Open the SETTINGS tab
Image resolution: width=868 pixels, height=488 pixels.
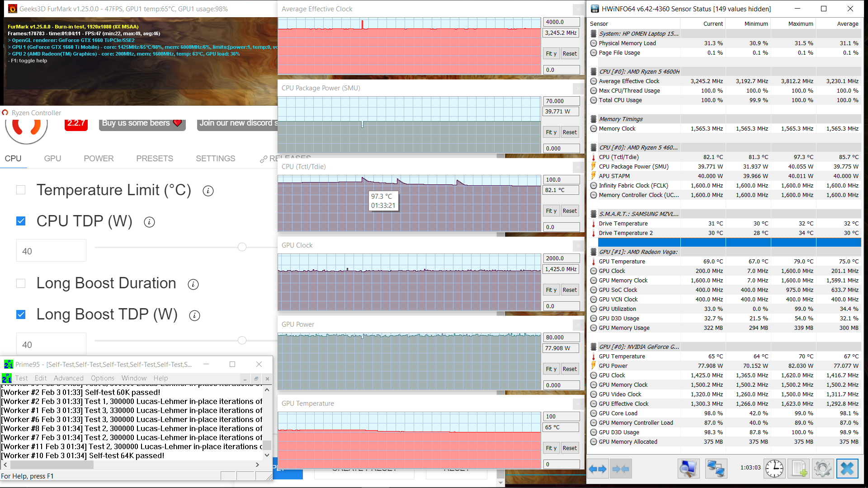[x=216, y=159]
